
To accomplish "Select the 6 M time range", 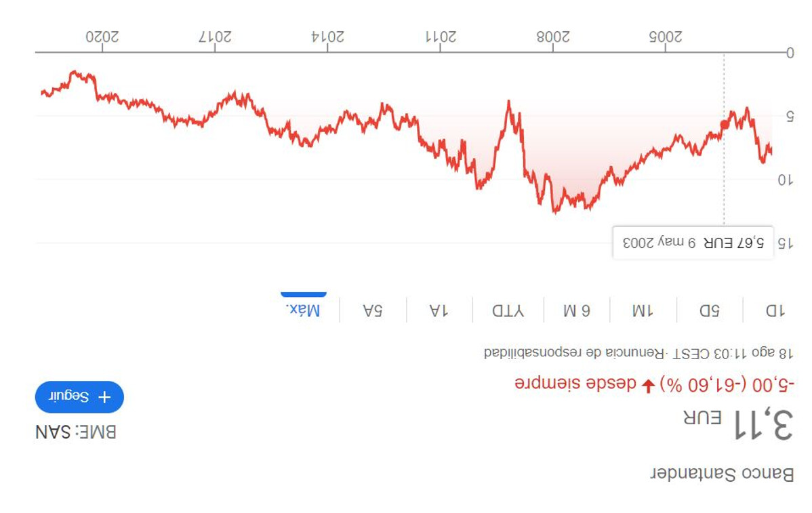I will pos(576,310).
